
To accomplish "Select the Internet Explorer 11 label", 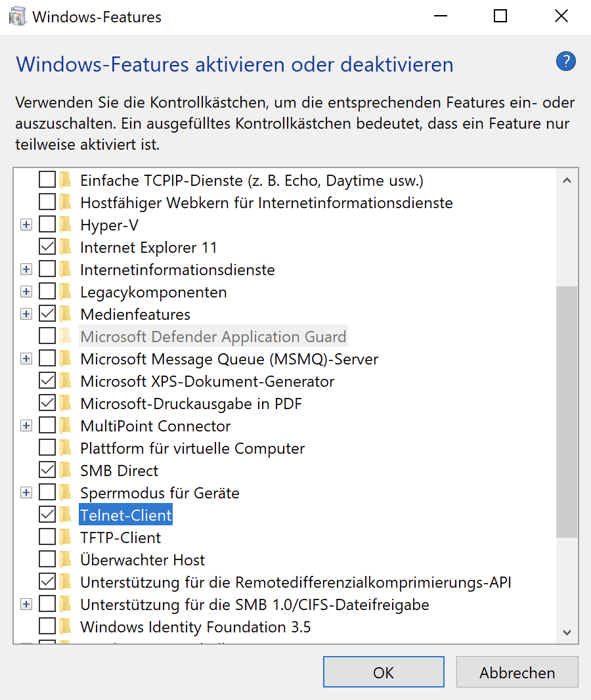I will pyautogui.click(x=148, y=248).
